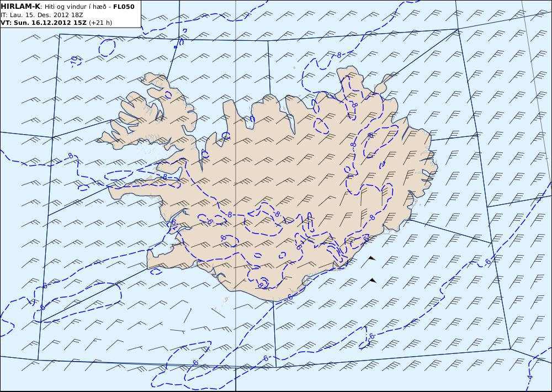Click the HIRLAM-K map title text
Screen dimensions: 552x392
[x=20, y=6]
